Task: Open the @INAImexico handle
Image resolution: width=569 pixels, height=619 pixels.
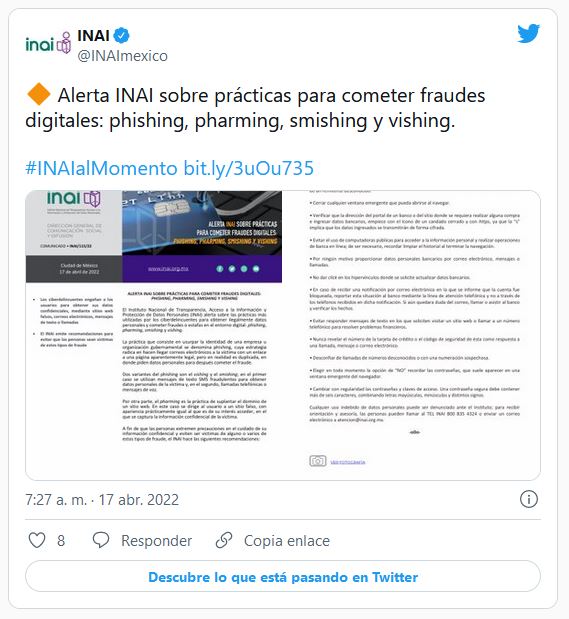Action: pos(122,56)
